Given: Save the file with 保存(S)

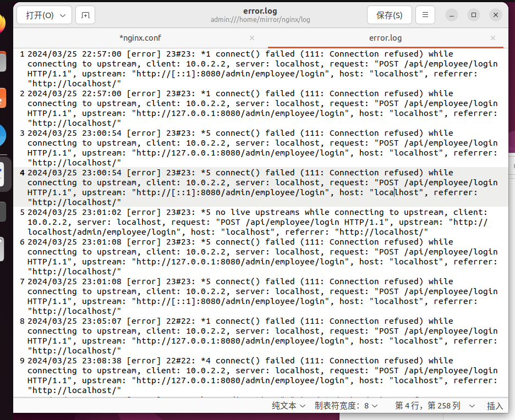Looking at the screenshot, I should (x=389, y=15).
